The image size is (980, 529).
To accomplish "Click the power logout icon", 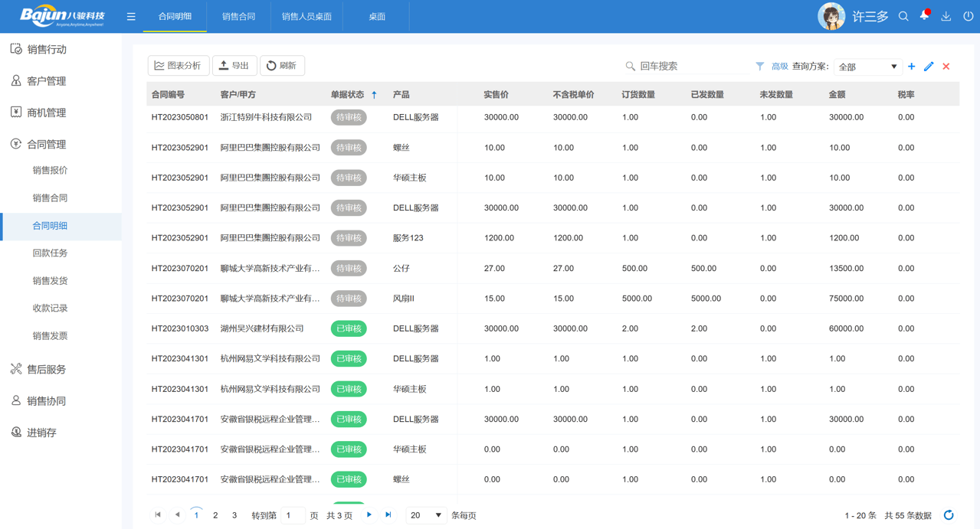I will click(x=968, y=16).
